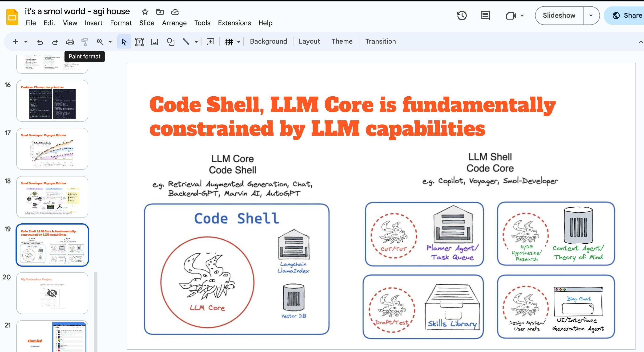Star the presentation title
Screen dimensions: 644x352
tap(145, 12)
